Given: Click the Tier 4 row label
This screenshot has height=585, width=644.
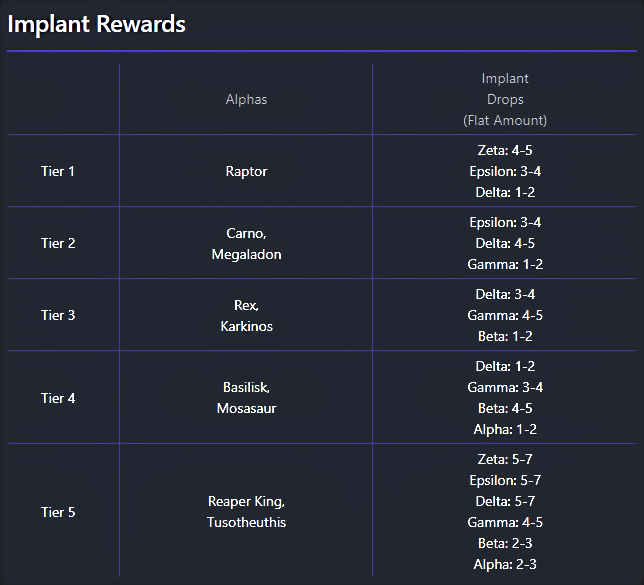Looking at the screenshot, I should point(58,398).
